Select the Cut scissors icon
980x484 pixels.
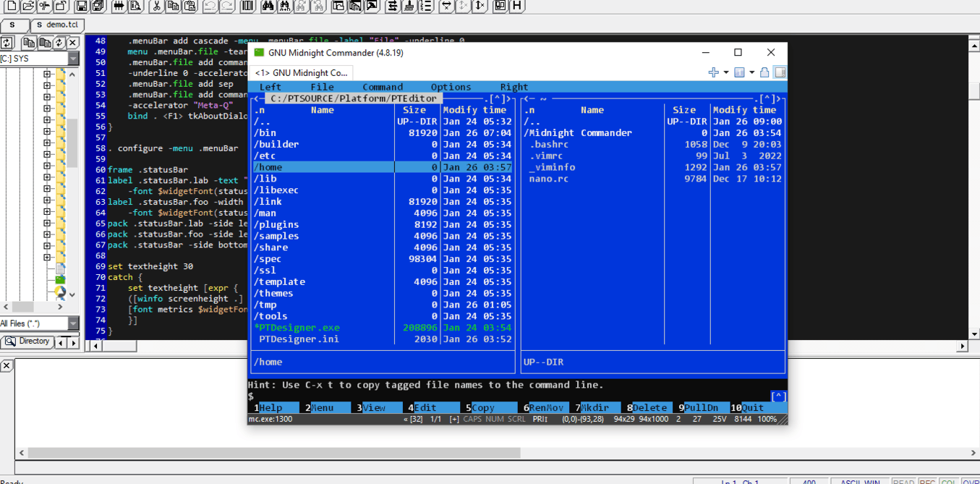pyautogui.click(x=156, y=7)
